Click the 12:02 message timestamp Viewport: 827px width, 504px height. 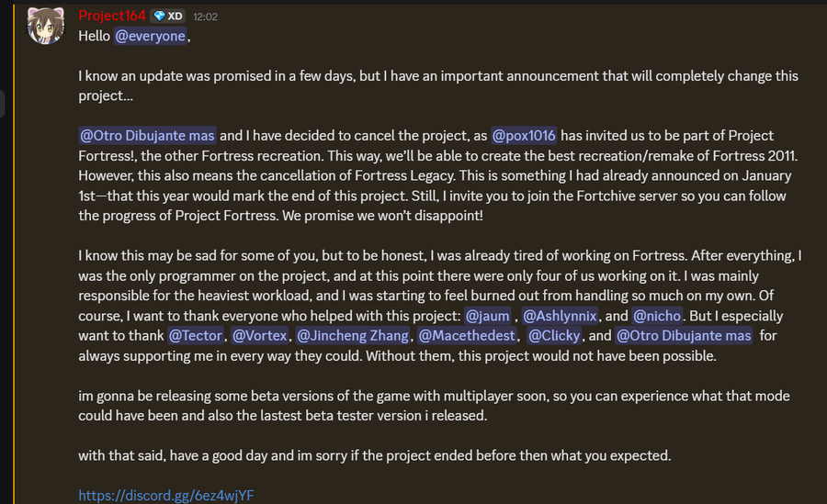point(205,17)
